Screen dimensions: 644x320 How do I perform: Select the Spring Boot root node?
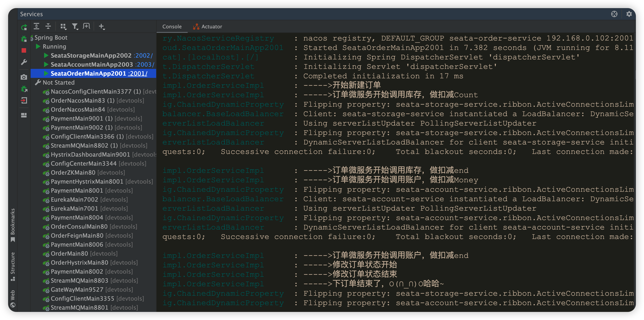tap(51, 38)
